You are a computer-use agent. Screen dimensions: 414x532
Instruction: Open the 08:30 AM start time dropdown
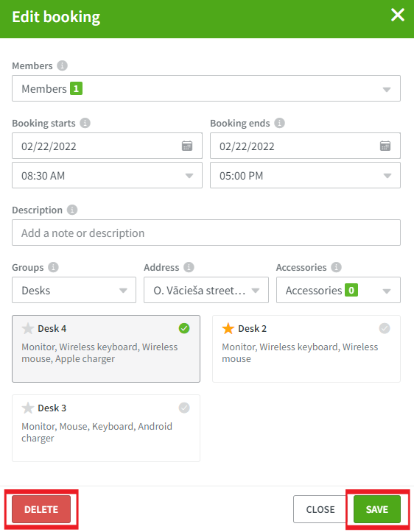click(x=107, y=175)
